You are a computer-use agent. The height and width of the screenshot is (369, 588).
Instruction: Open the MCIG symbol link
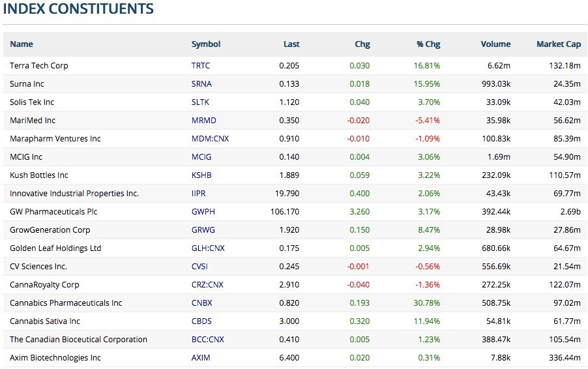(201, 156)
